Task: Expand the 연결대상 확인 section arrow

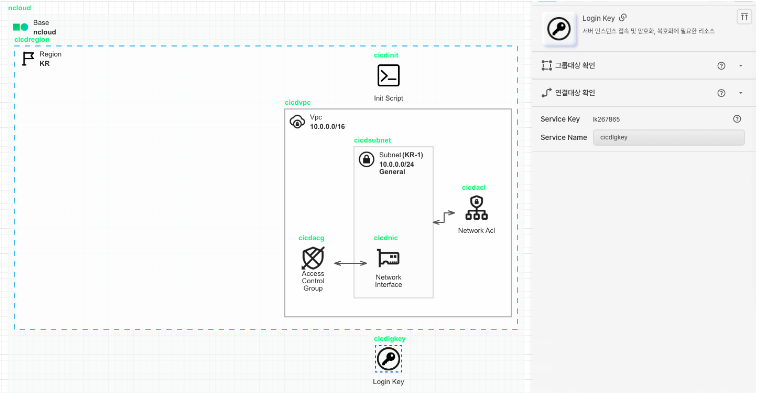Action: (741, 93)
